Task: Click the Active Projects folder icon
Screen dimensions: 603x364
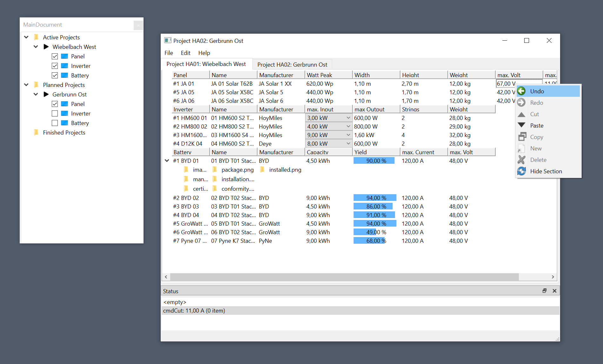Action: [x=36, y=37]
